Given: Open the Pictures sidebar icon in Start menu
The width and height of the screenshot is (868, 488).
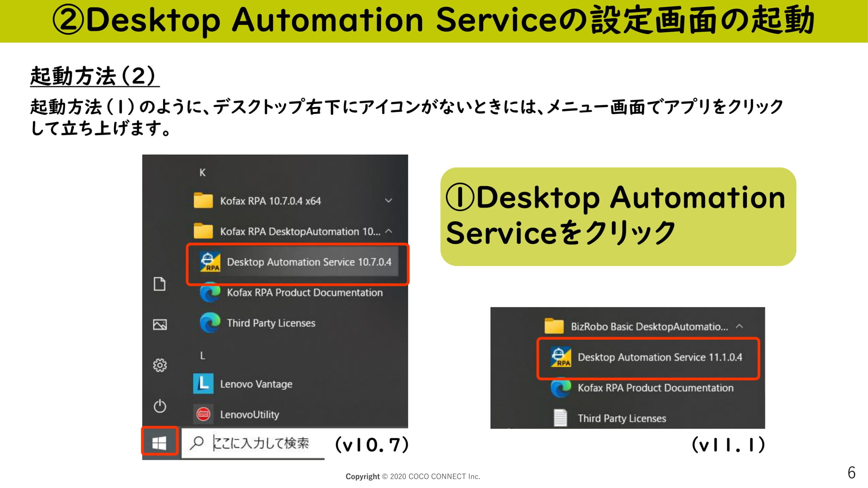Looking at the screenshot, I should pos(160,325).
